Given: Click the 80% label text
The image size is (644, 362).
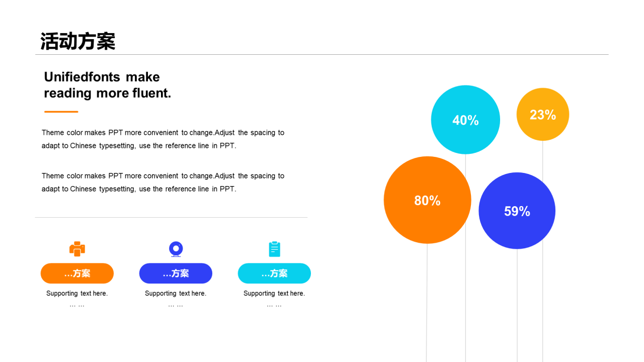Looking at the screenshot, I should tap(427, 201).
